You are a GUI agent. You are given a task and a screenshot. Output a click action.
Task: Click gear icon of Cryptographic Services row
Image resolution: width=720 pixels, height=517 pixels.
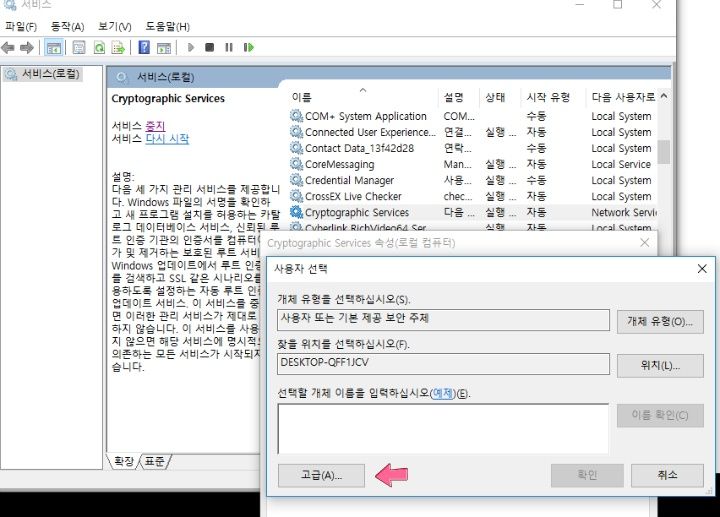point(297,212)
